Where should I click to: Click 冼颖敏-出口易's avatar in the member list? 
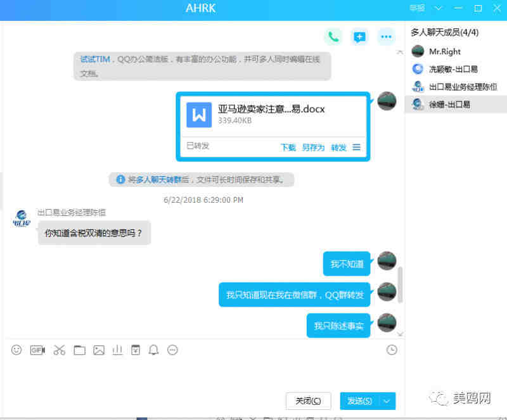418,69
